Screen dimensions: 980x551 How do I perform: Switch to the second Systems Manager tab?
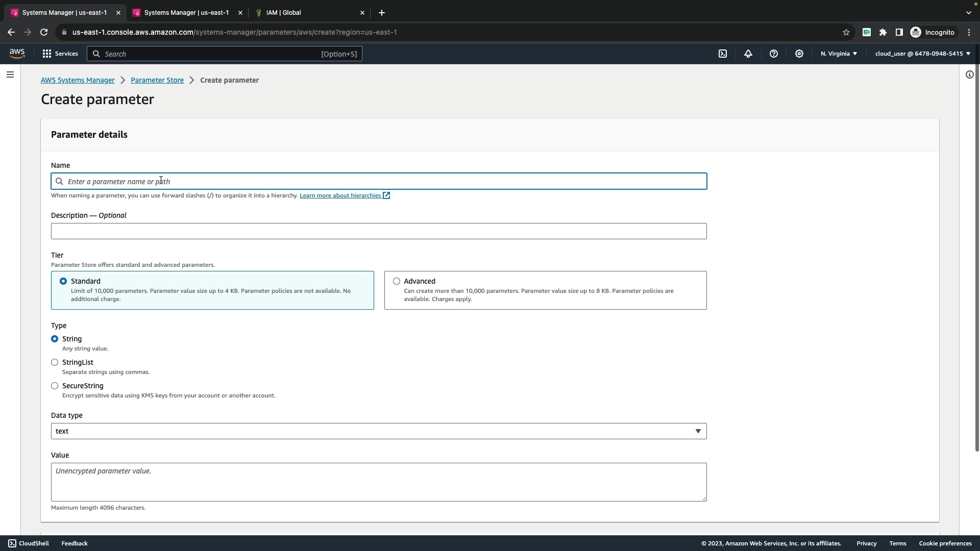click(186, 13)
